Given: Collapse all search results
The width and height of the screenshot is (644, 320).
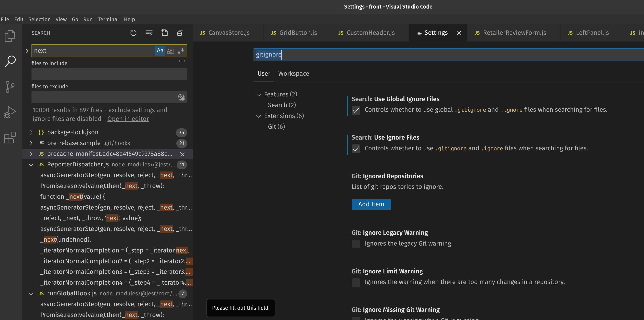Looking at the screenshot, I should [x=180, y=33].
